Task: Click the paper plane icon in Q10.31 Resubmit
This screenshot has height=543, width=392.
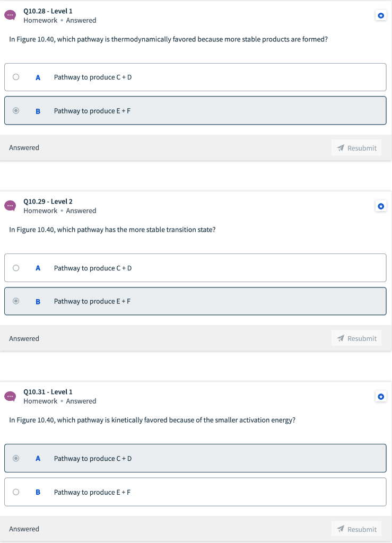Action: (341, 529)
